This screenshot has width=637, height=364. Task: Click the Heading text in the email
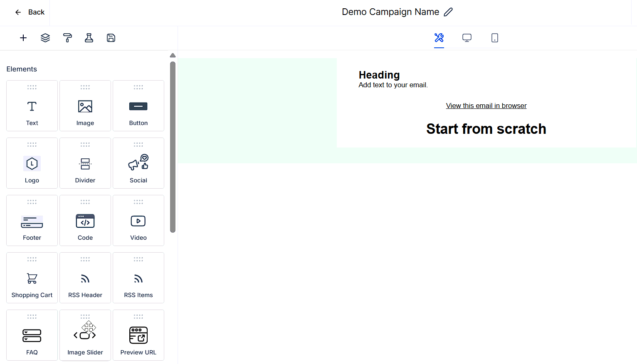pos(379,75)
